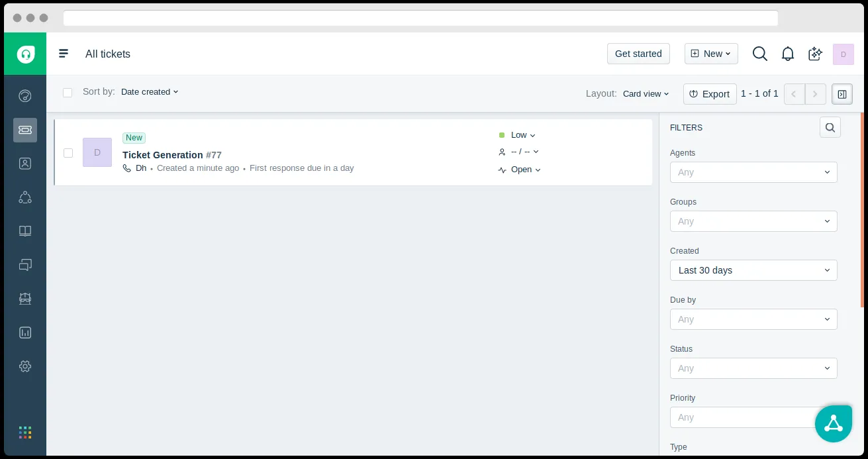Open the Sort by Date created dropdown
Screen dimensions: 868x459
click(150, 92)
